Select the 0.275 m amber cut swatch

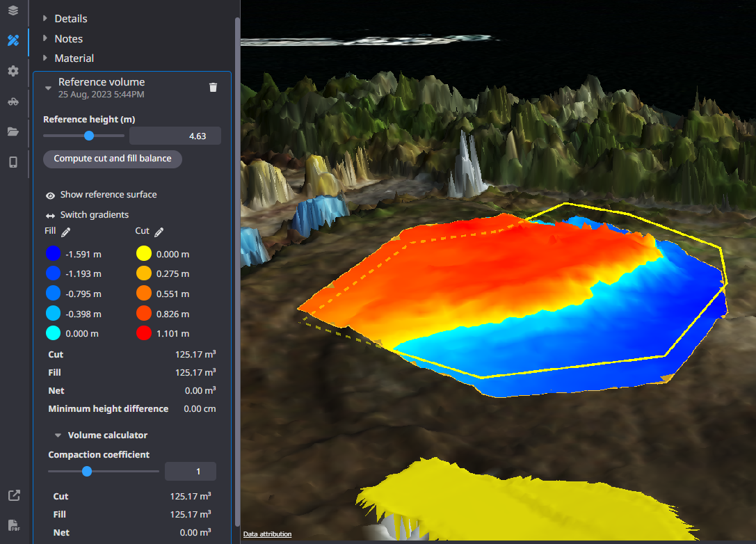tap(144, 273)
